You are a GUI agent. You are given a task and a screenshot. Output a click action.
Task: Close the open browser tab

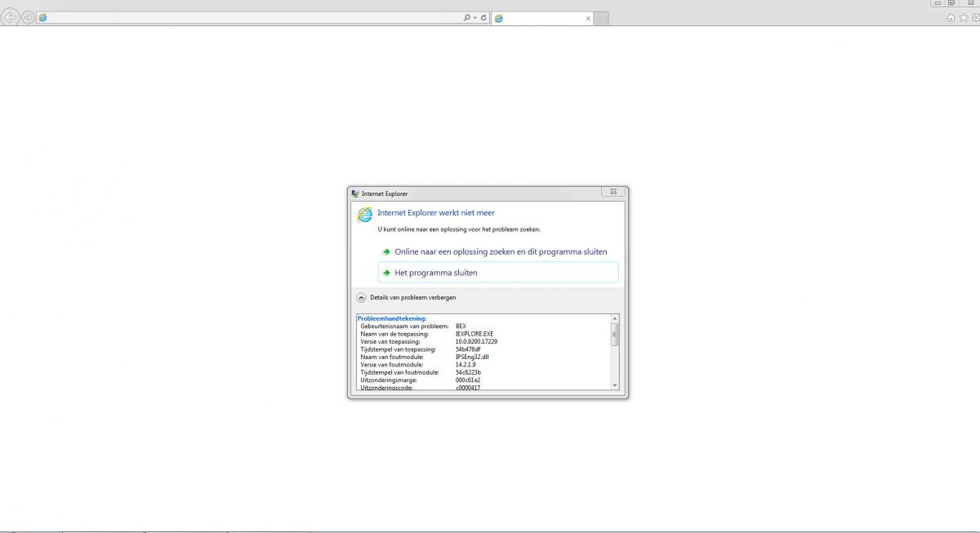587,17
